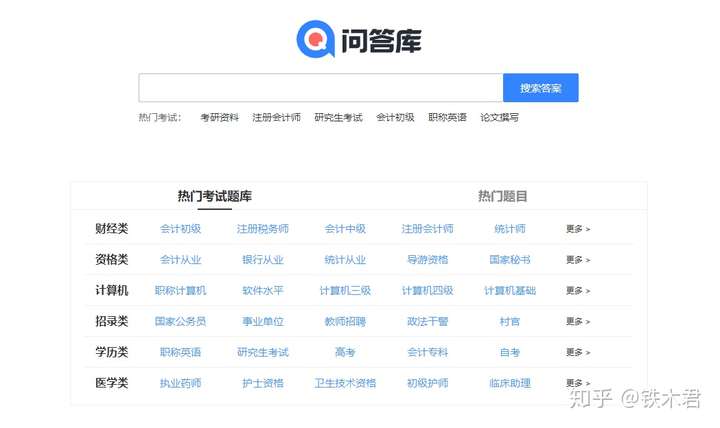Open 会计初级 in the 财经类 row
The width and height of the screenshot is (720, 428).
click(180, 229)
